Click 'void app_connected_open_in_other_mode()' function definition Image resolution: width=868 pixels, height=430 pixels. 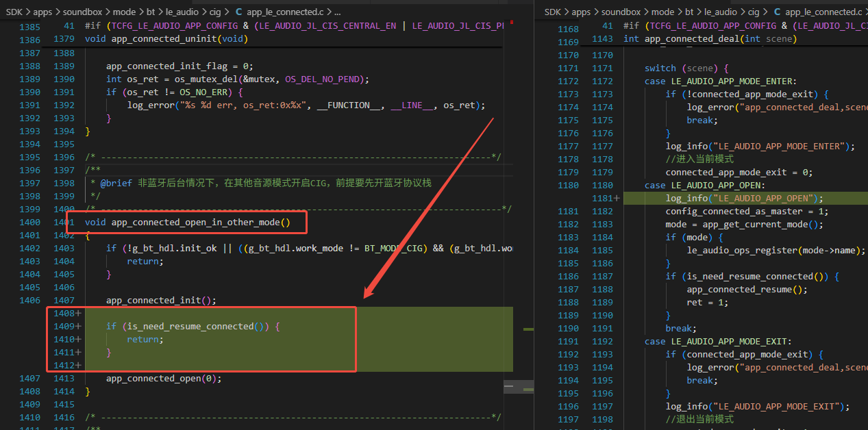click(188, 223)
